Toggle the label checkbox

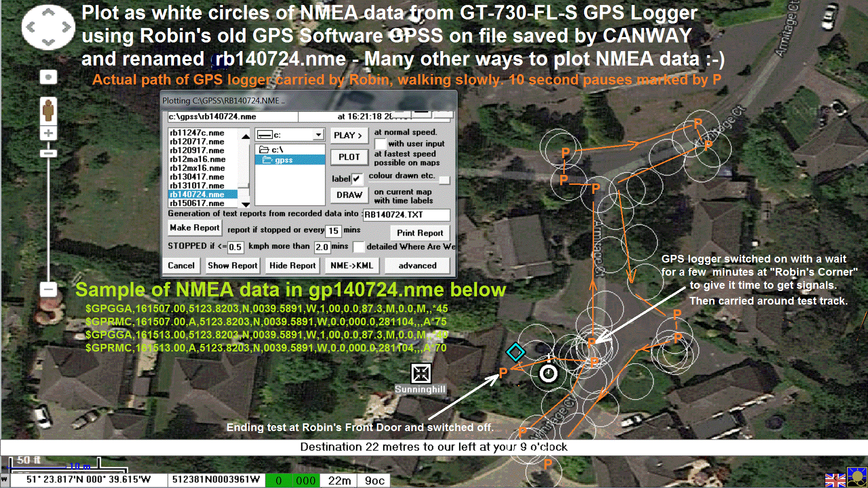click(357, 179)
